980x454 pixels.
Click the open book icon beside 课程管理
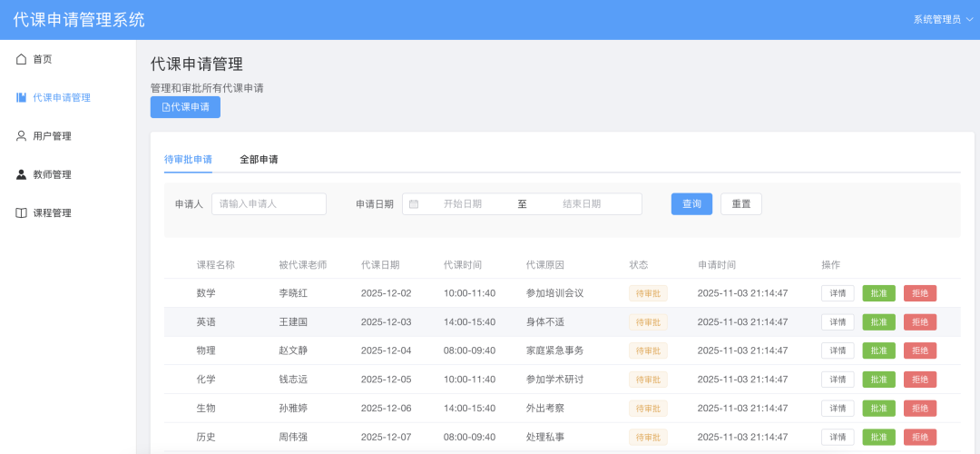pyautogui.click(x=21, y=212)
